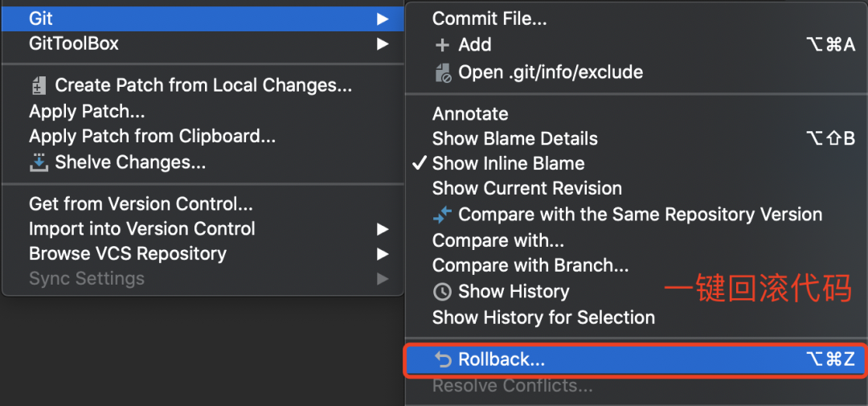This screenshot has height=406, width=868.
Task: Open Browse VCS Repository submenu
Action: coord(383,254)
